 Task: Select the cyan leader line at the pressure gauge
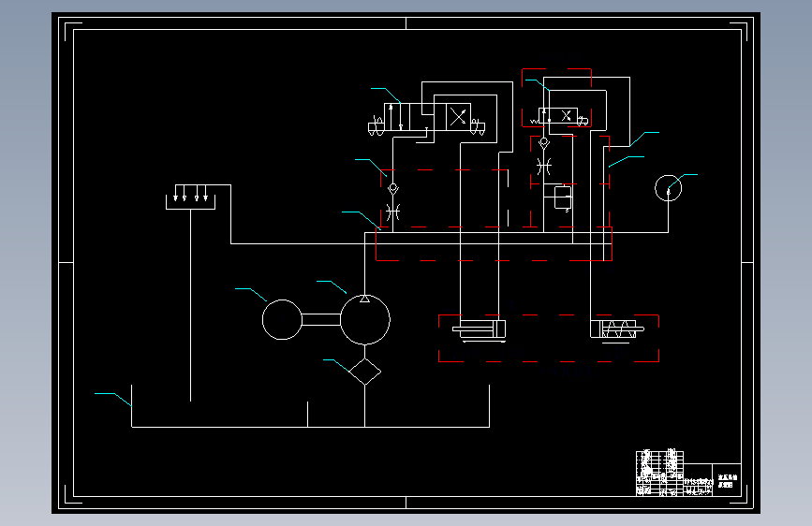[x=683, y=182]
